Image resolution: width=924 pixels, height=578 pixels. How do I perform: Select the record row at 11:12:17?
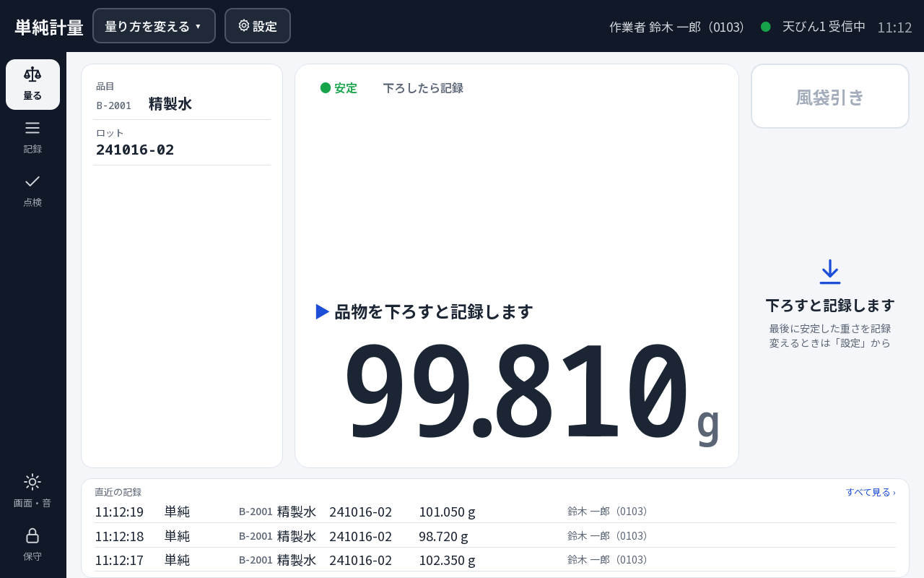tap(495, 560)
